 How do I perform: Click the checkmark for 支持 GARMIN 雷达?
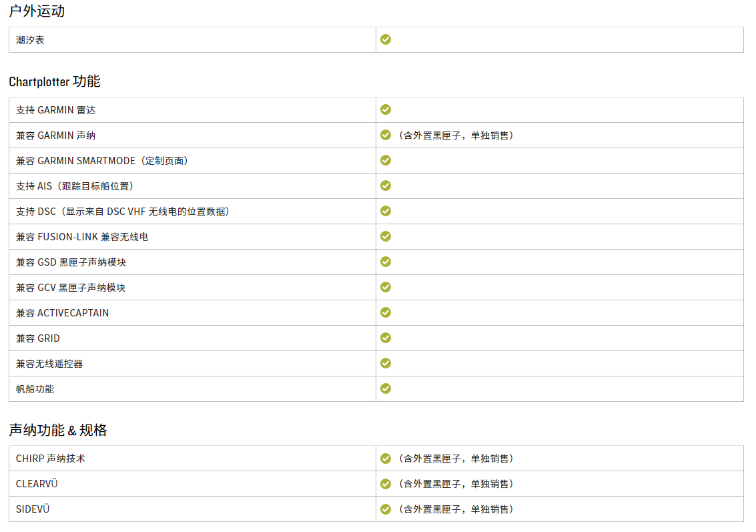(x=386, y=109)
